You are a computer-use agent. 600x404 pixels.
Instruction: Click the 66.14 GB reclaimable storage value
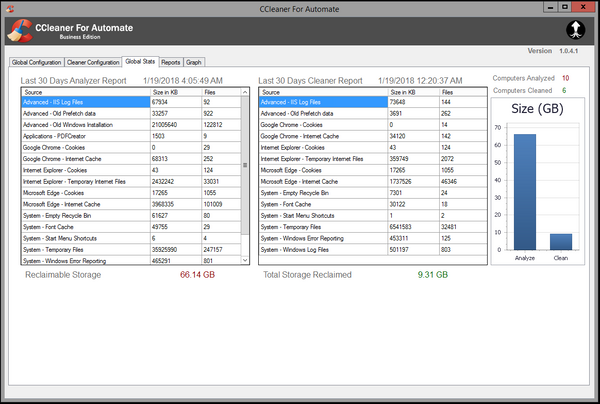point(197,275)
